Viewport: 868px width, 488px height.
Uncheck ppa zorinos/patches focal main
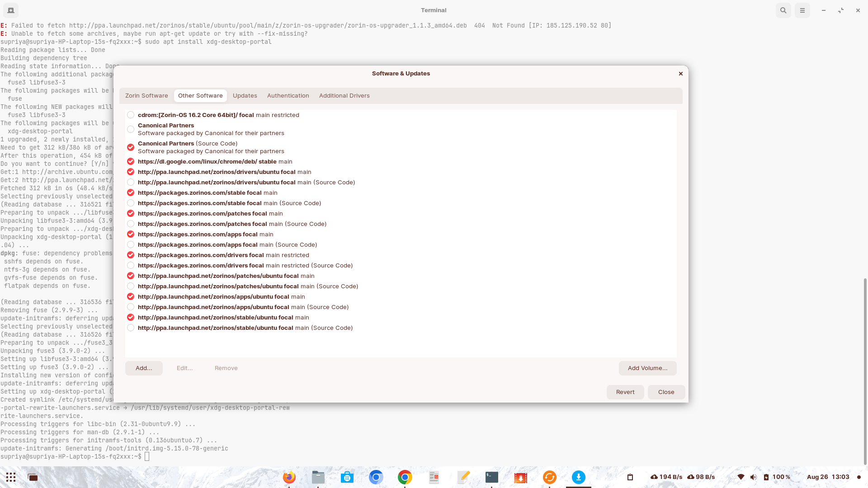pos(131,276)
